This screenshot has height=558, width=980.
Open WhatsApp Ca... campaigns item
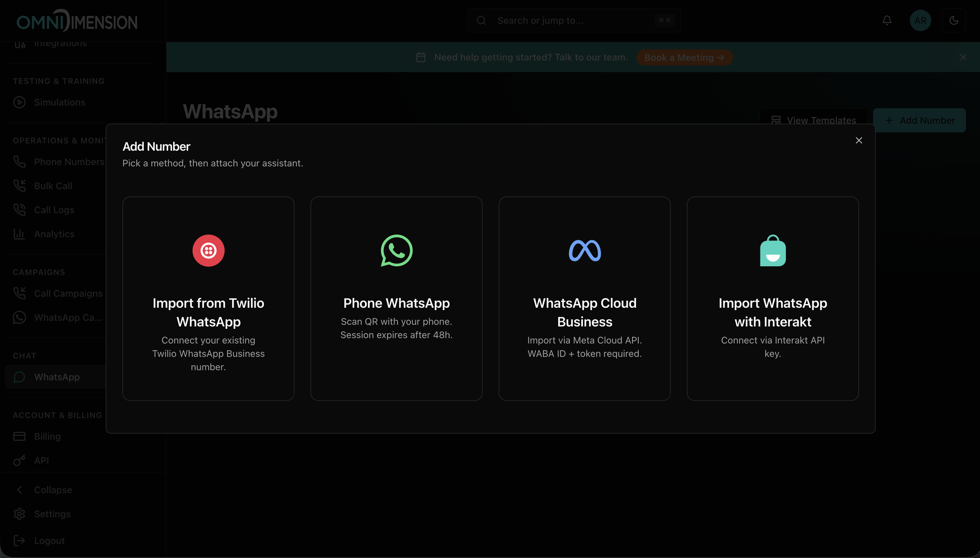pos(68,318)
